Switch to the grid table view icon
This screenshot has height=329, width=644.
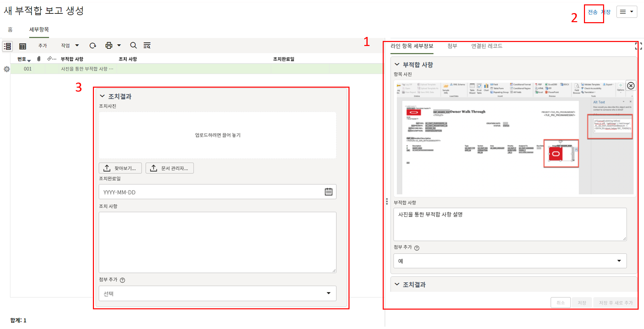click(22, 46)
